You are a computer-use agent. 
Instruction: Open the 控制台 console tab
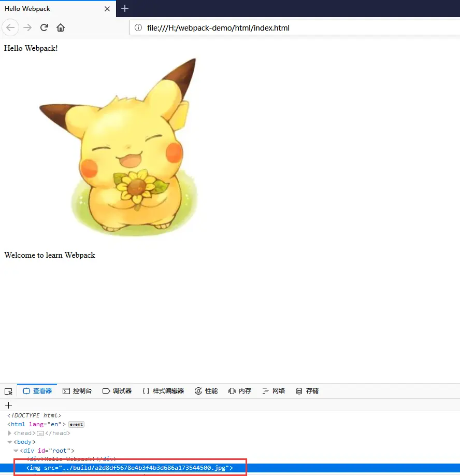tap(77, 391)
